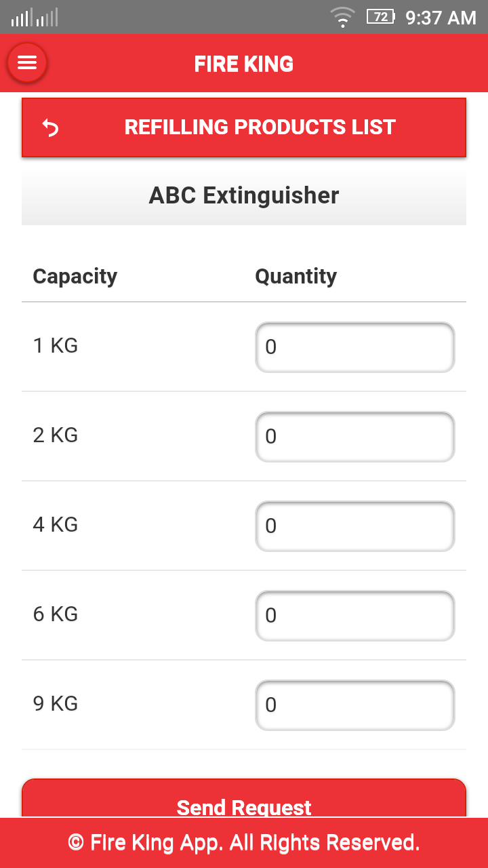Tap the signal strength bars

point(35,17)
